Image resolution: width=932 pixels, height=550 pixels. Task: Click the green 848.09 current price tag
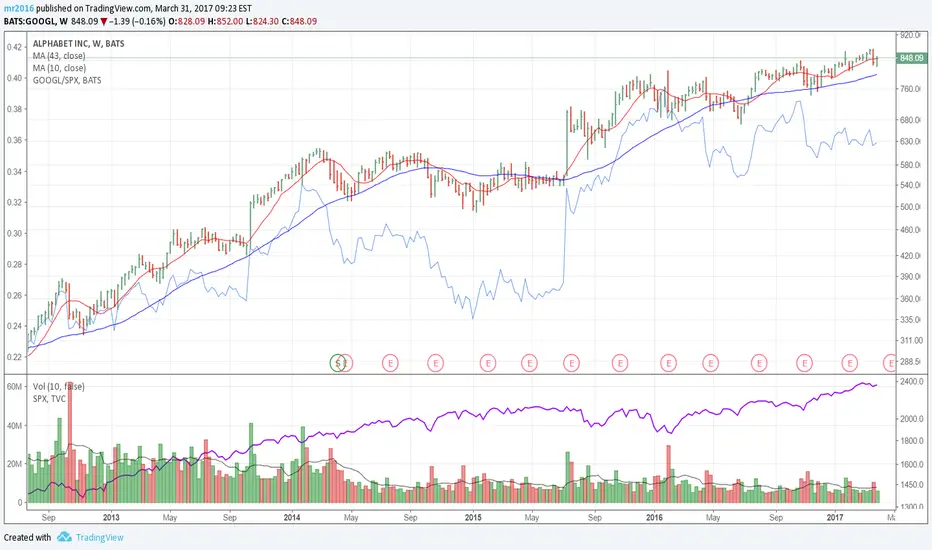[911, 58]
